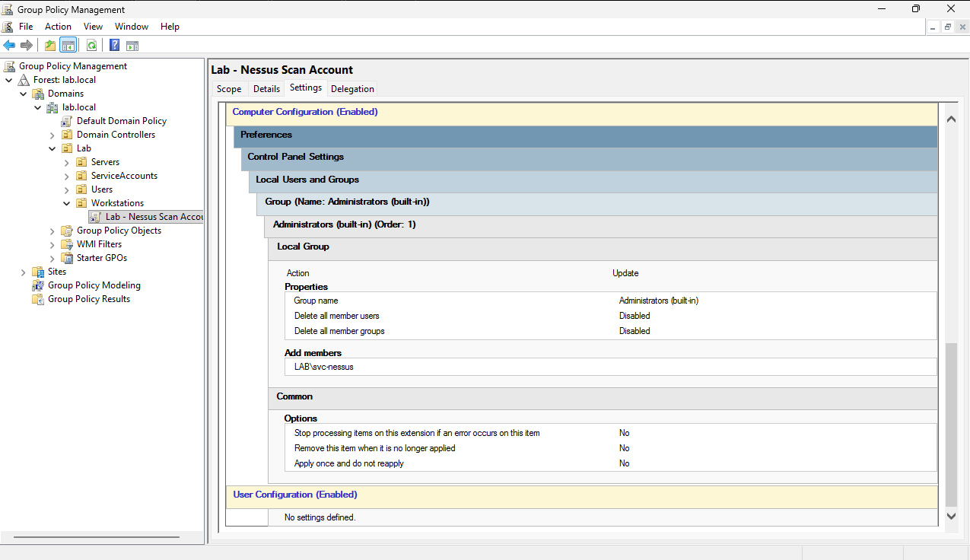Expand the Sites node
Screen dimensions: 970x560
click(x=24, y=272)
